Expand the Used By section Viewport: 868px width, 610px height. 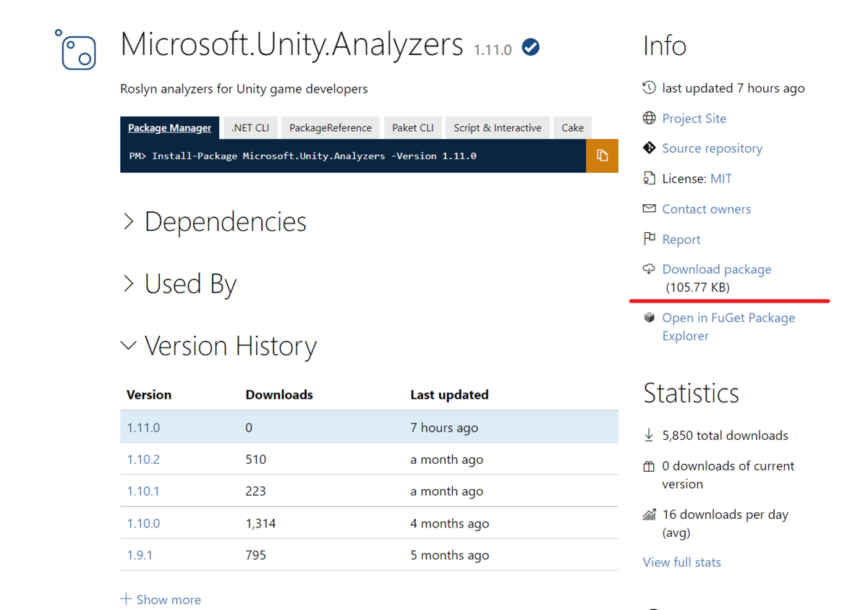(179, 284)
